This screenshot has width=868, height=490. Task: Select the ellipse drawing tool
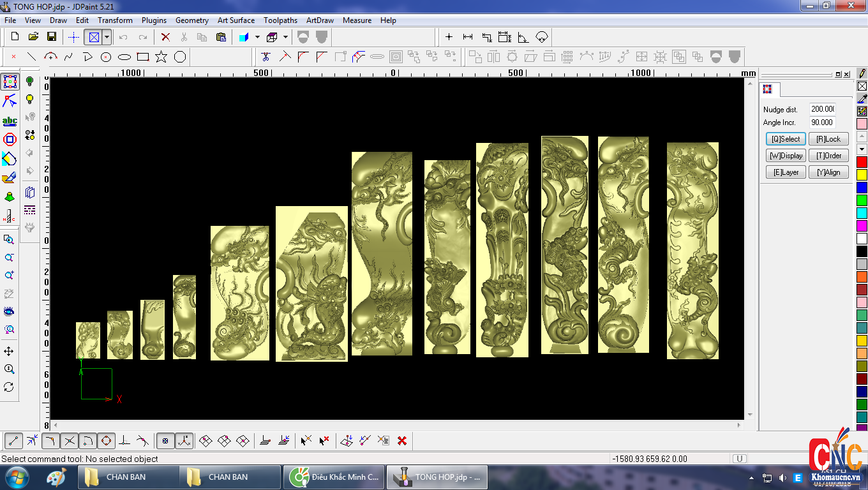click(x=124, y=57)
